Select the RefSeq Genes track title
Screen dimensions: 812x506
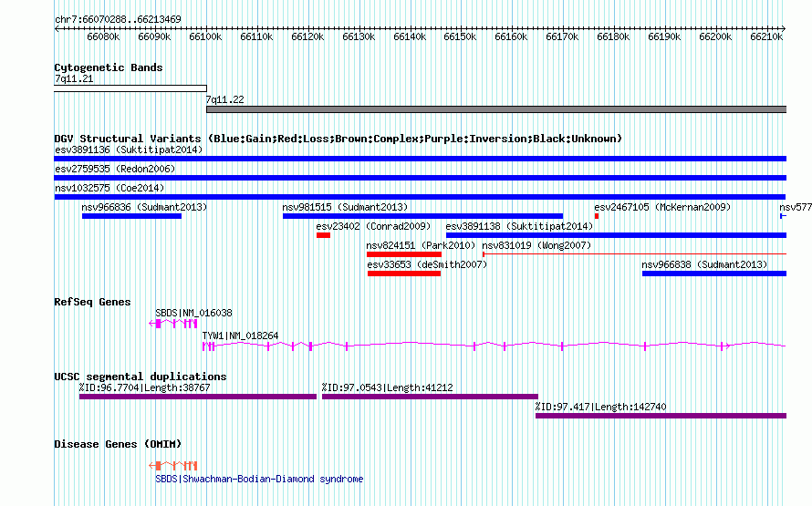(92, 302)
